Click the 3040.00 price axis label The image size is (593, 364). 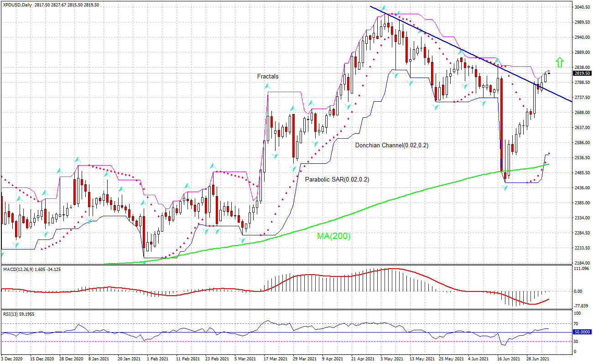coord(582,7)
